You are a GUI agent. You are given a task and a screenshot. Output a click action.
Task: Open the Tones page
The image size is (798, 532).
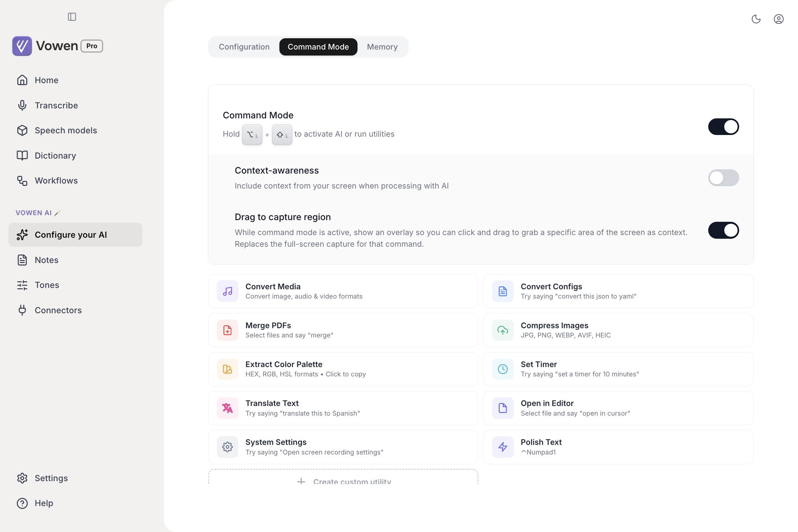pyautogui.click(x=75, y=285)
